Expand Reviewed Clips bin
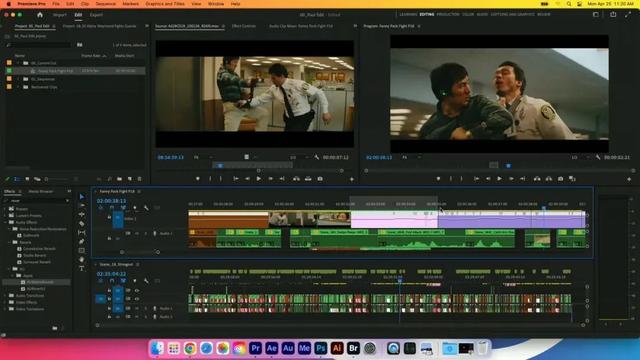This screenshot has height=360, width=640. pos(18,87)
